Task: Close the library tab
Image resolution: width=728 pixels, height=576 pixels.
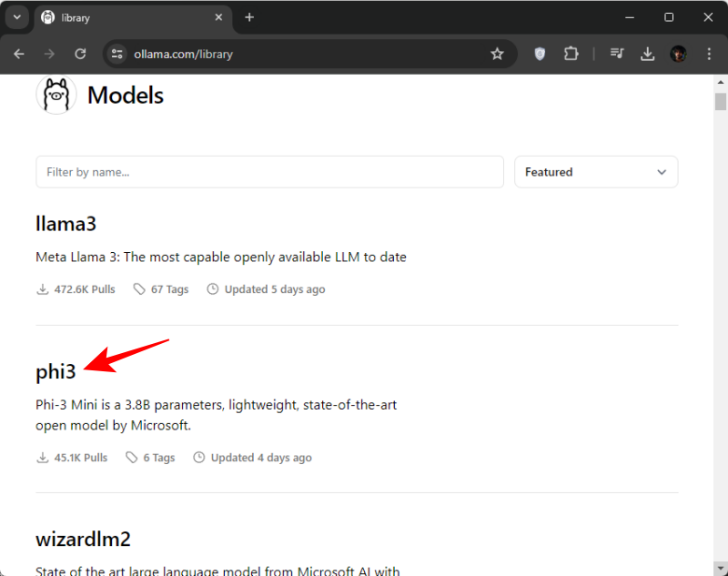Action: (218, 17)
